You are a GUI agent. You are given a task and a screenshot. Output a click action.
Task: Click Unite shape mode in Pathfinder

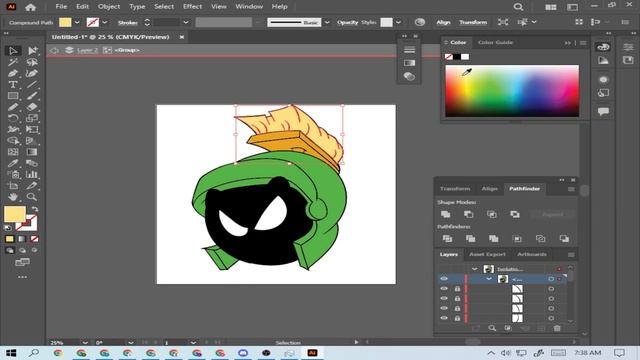click(446, 214)
